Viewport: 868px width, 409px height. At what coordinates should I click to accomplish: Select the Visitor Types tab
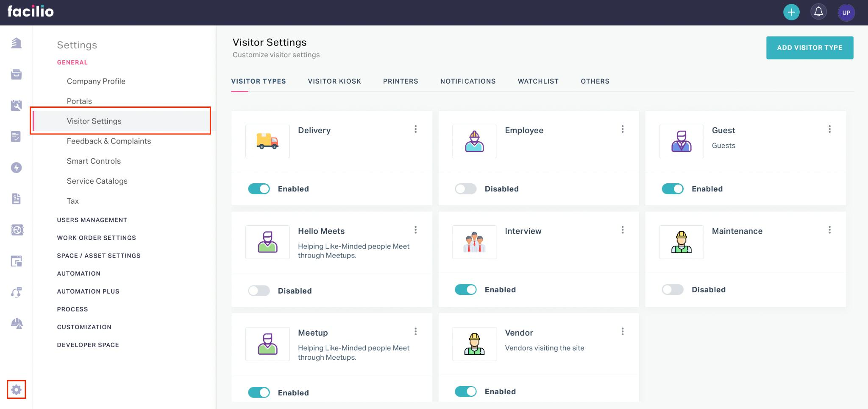coord(259,81)
